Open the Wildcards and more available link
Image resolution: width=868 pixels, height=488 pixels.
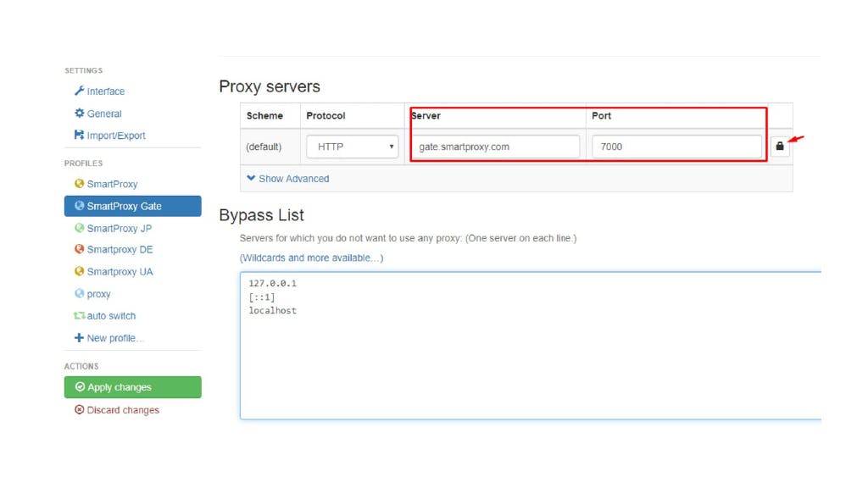[x=311, y=258]
